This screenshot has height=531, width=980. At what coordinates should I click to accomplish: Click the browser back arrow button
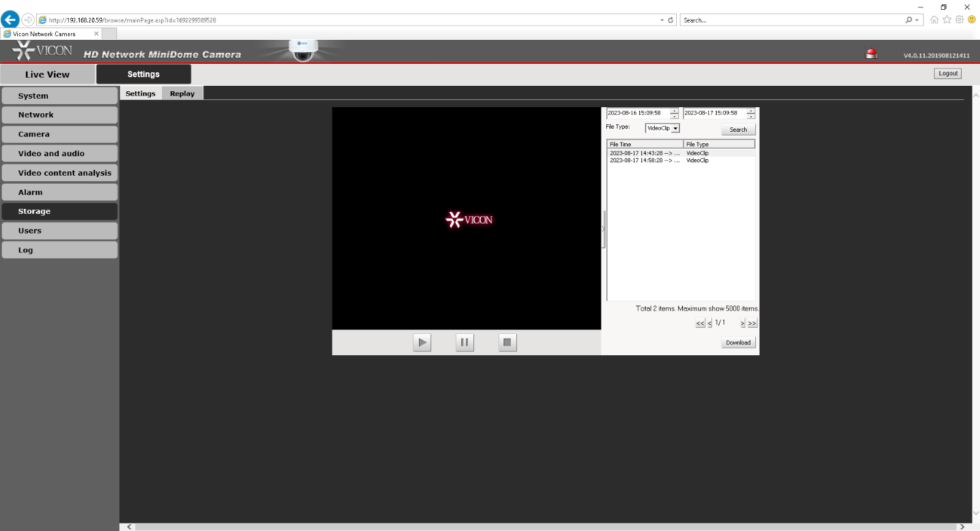[x=10, y=20]
